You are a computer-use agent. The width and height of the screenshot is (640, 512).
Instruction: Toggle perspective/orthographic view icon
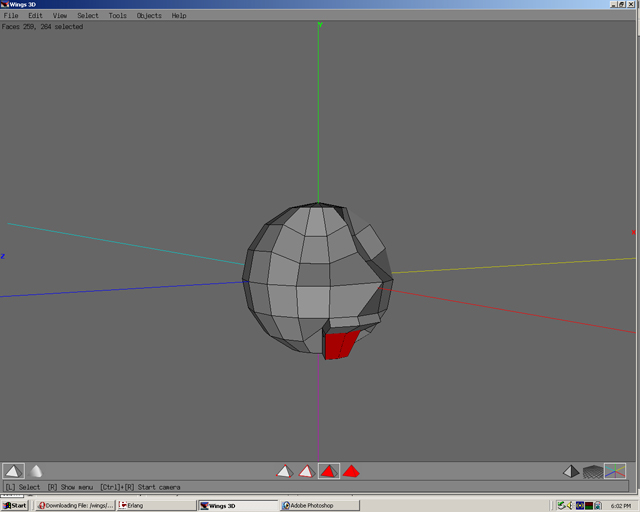[x=571, y=471]
